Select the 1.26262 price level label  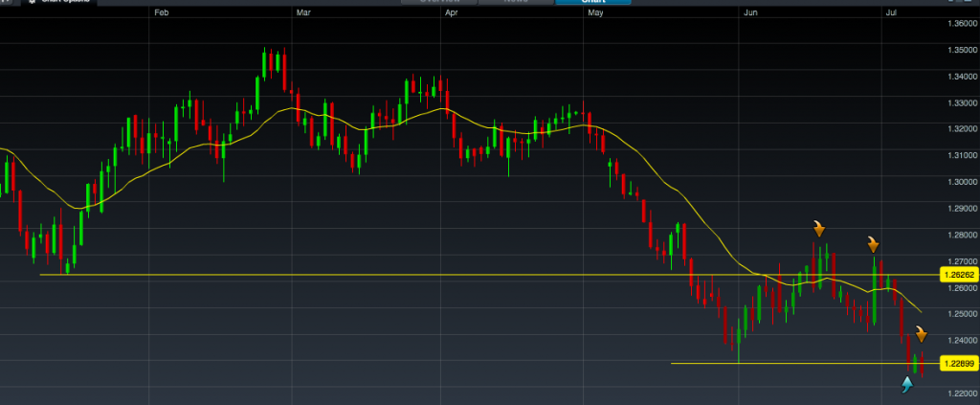coord(958,275)
